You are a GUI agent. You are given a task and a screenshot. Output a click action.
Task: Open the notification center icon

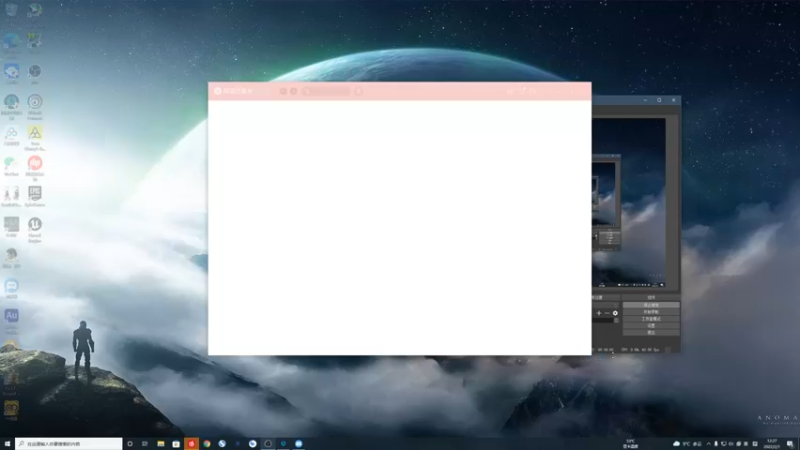point(790,444)
